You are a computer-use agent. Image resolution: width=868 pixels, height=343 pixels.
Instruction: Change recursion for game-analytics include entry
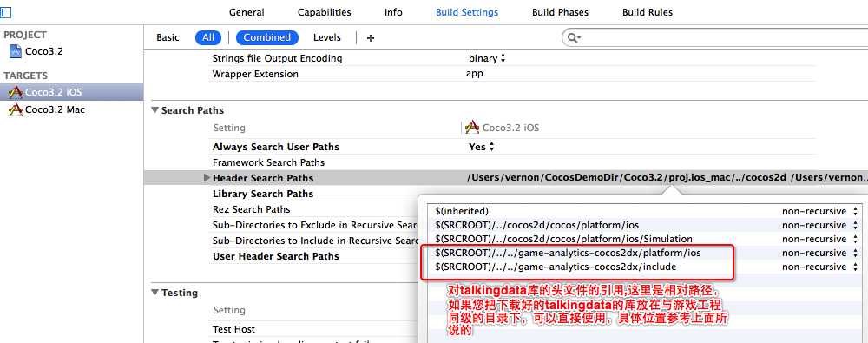820,267
